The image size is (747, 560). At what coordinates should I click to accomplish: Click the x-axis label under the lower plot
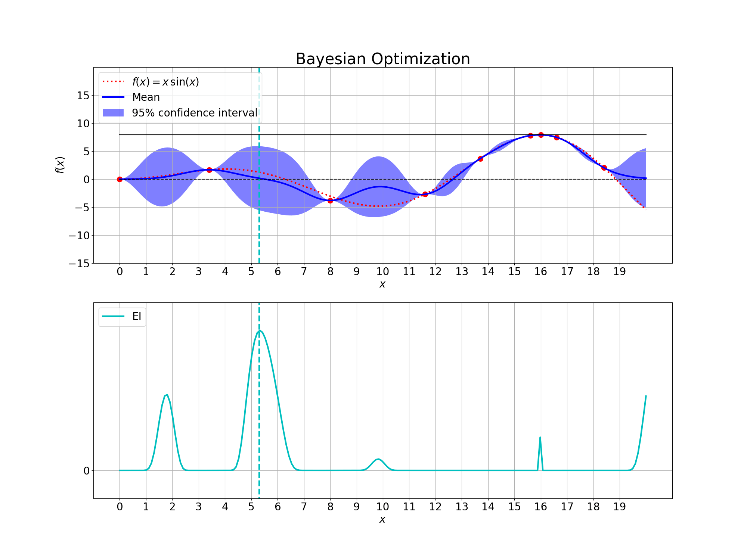click(382, 519)
